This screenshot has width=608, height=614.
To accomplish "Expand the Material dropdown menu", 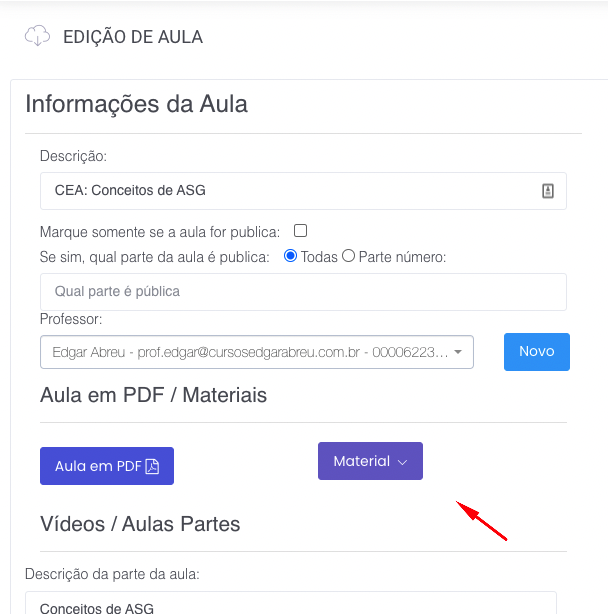I will [370, 461].
